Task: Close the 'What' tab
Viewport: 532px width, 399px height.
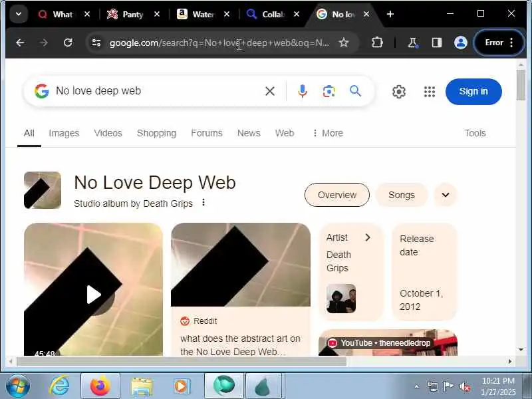Action: point(87,14)
